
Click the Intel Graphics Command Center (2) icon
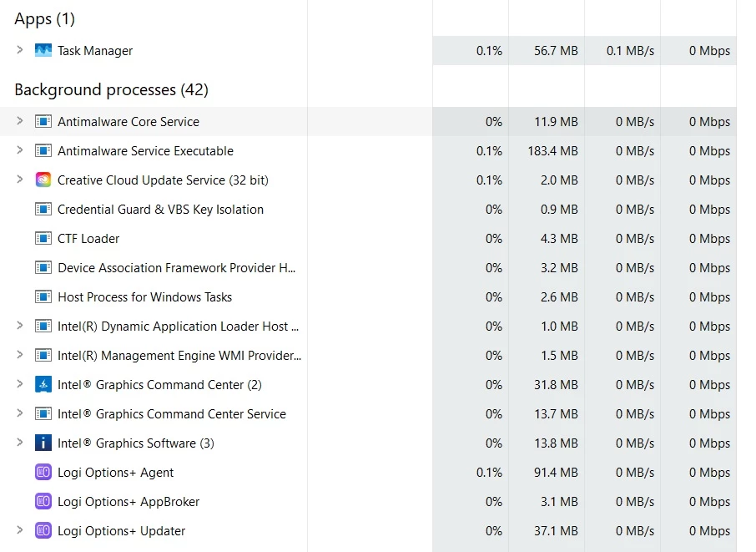point(43,385)
